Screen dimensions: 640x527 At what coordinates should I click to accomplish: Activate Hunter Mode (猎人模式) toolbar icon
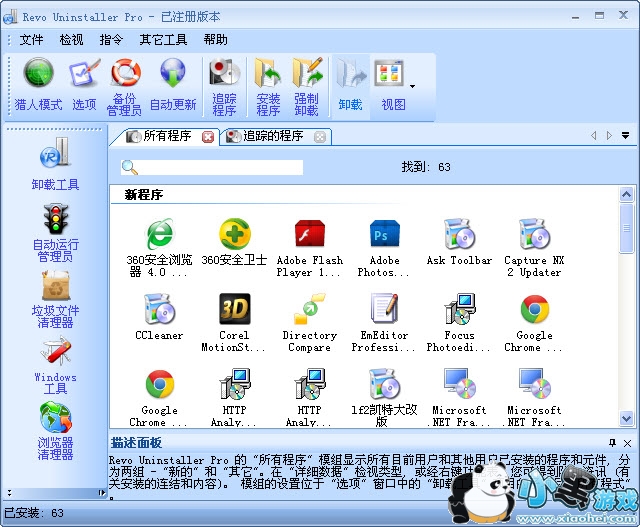(x=39, y=83)
